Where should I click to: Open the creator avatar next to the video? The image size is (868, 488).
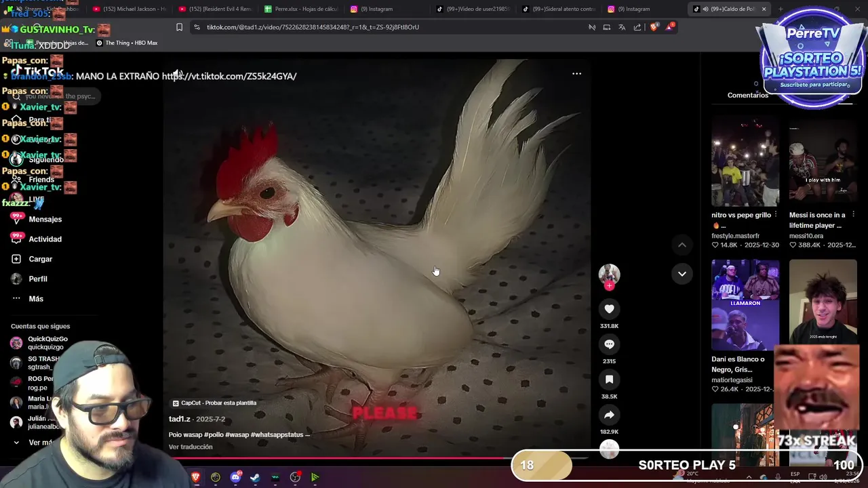(609, 273)
